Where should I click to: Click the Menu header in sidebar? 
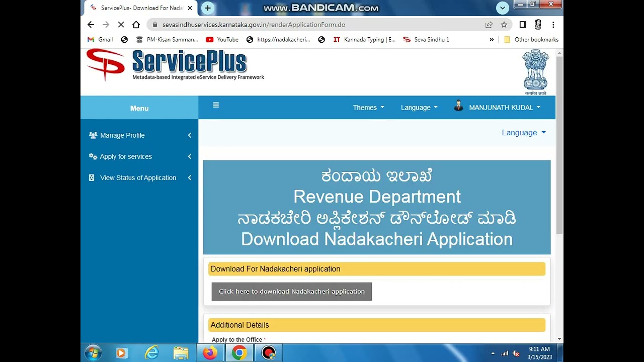click(139, 108)
